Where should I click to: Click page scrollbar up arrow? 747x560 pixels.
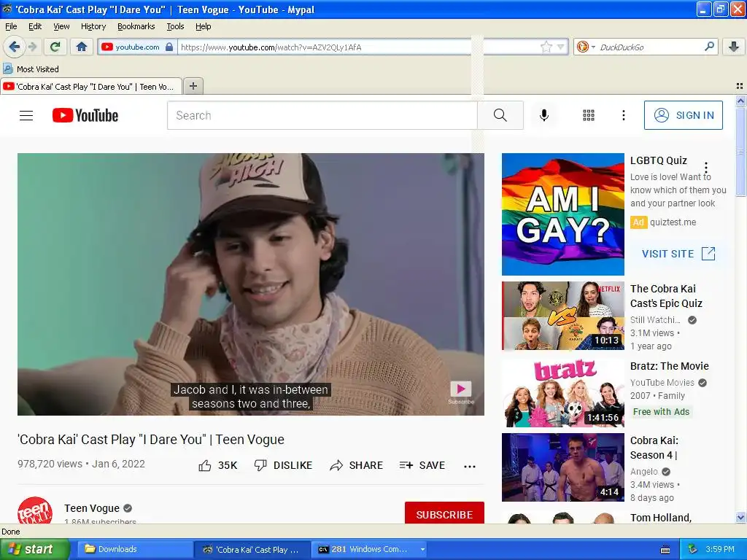point(740,101)
